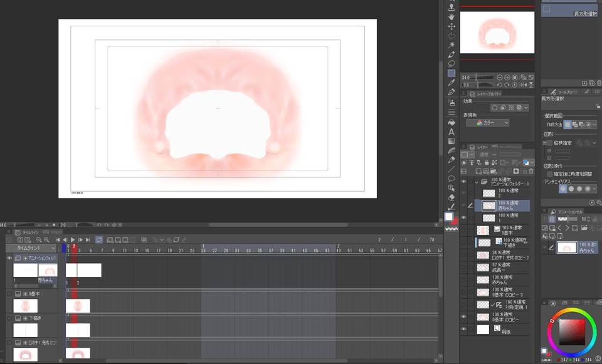Pick the Eyedropper tool
602x364 pixels.
click(x=451, y=82)
